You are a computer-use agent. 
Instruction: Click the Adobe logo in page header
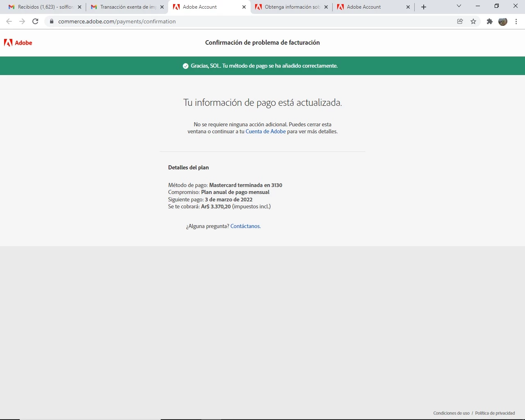[18, 43]
